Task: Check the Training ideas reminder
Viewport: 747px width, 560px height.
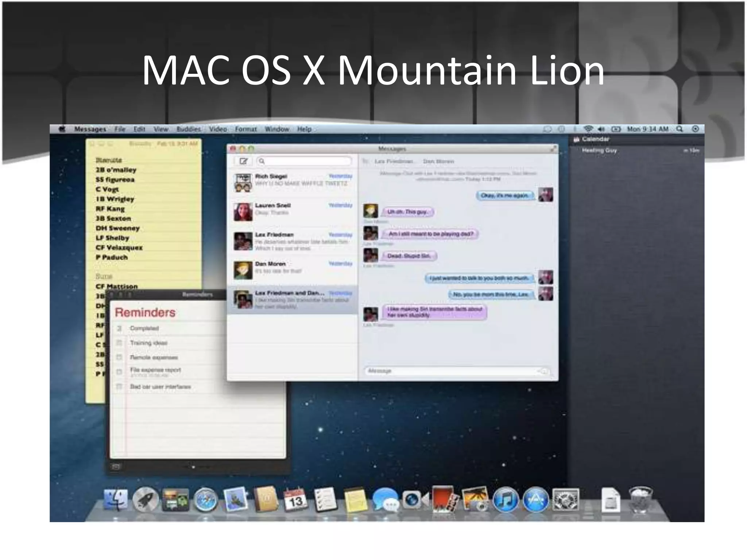Action: (119, 343)
